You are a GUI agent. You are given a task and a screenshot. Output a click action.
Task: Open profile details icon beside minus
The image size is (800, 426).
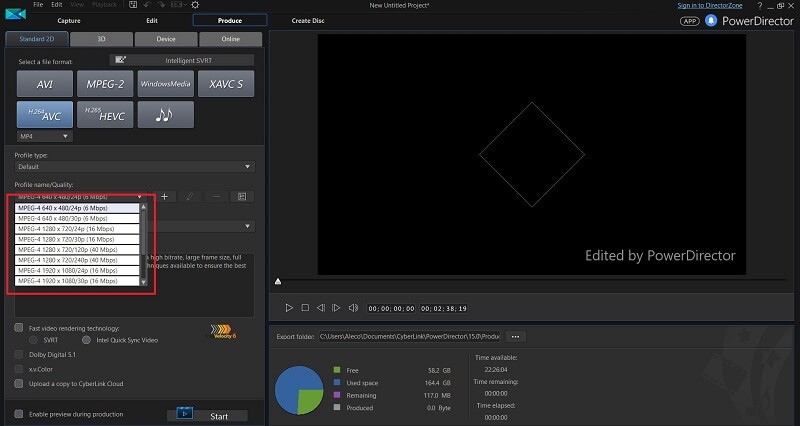pyautogui.click(x=242, y=196)
